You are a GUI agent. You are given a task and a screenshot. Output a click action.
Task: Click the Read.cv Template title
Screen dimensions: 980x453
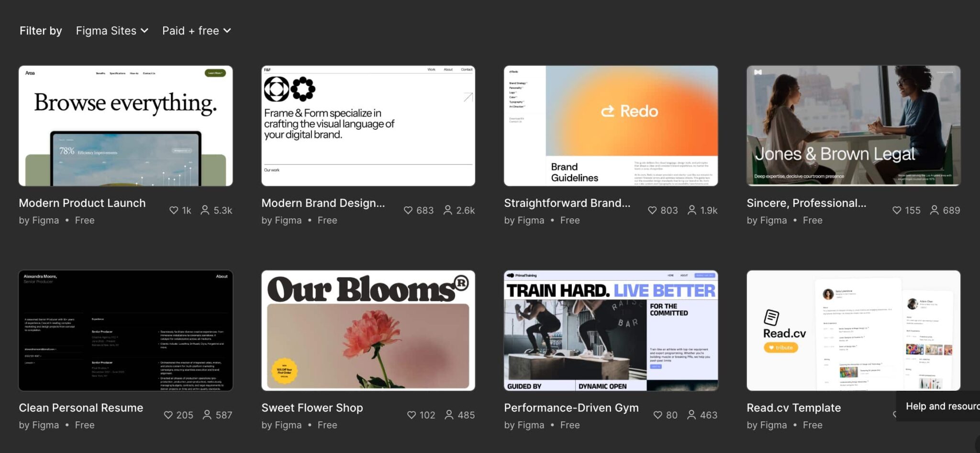794,408
